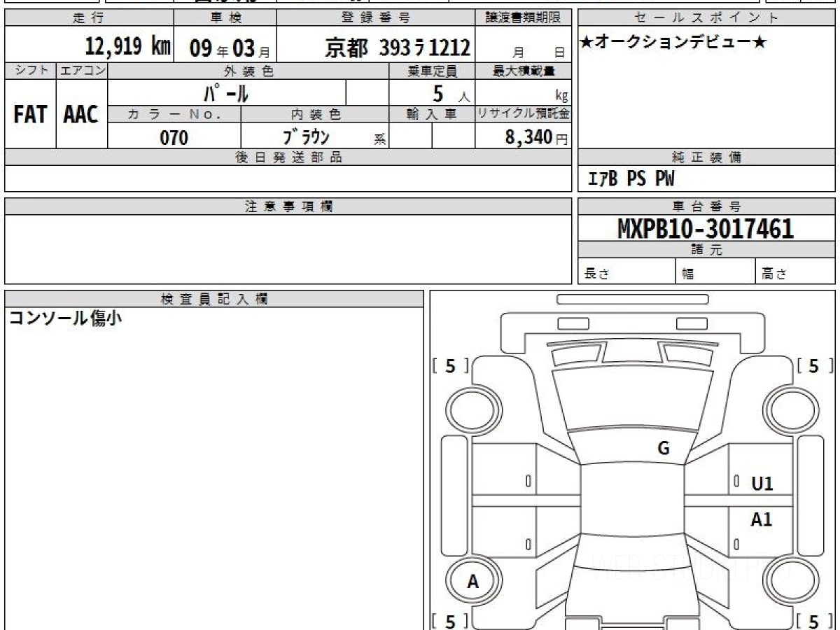Click the A1 damage mark on the diagram
This screenshot has height=630, width=840.
tap(762, 519)
